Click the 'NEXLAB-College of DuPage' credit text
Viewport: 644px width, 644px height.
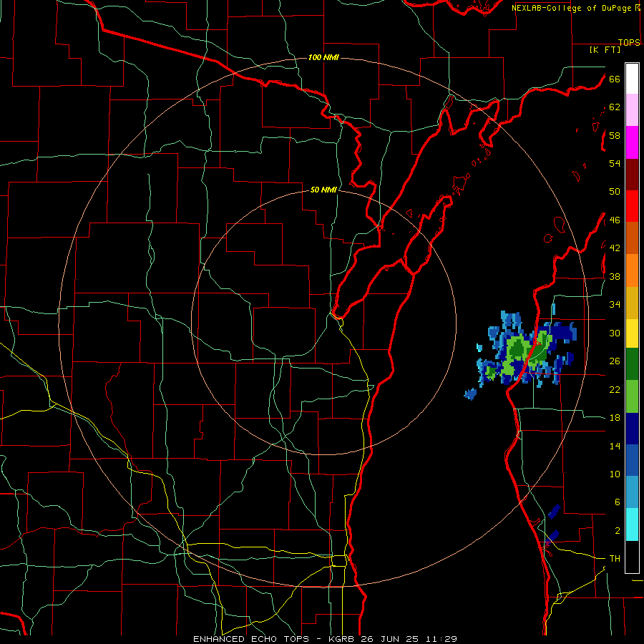point(571,8)
